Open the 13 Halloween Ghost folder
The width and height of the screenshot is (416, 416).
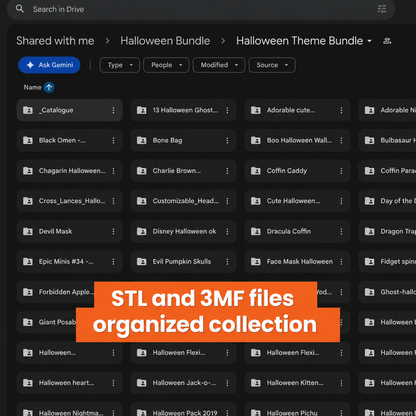(x=184, y=110)
